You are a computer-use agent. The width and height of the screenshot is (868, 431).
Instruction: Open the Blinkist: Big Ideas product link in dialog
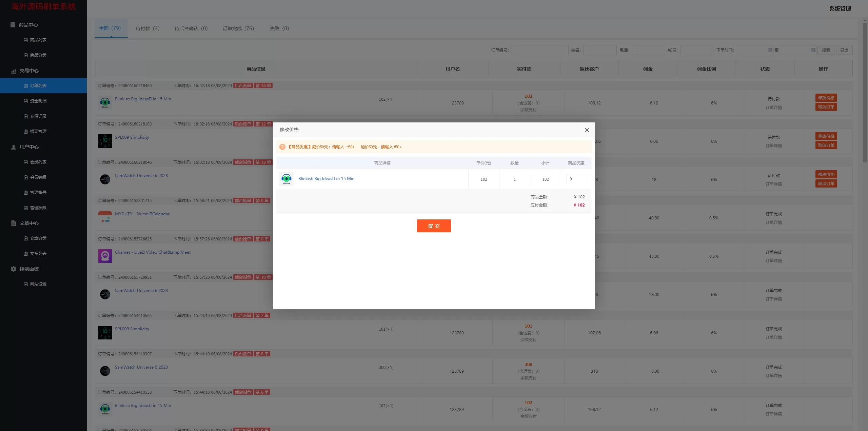coord(326,179)
